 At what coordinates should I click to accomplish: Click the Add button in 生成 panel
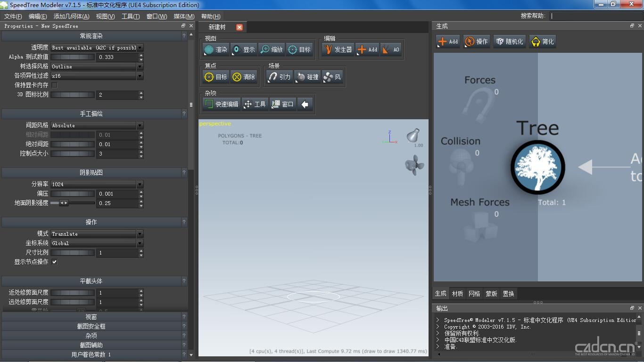(448, 41)
